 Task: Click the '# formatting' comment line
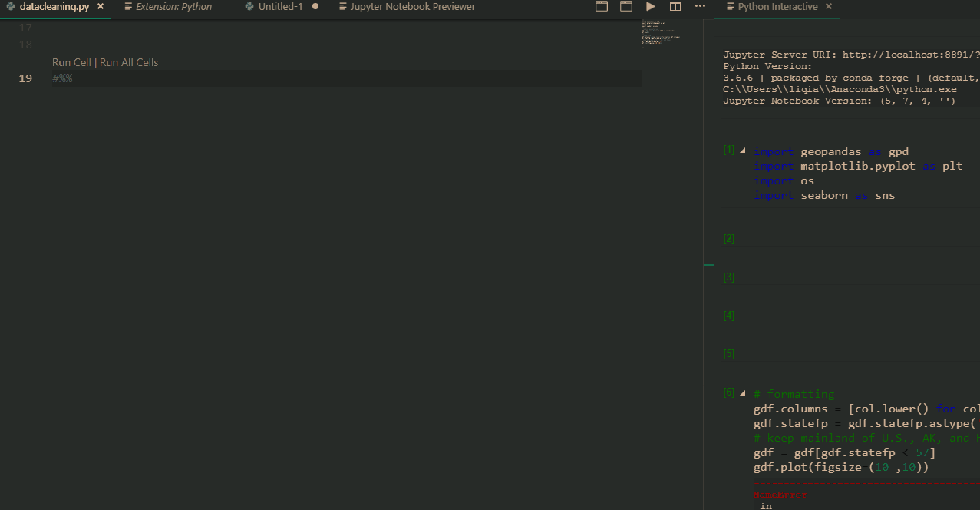click(x=794, y=394)
